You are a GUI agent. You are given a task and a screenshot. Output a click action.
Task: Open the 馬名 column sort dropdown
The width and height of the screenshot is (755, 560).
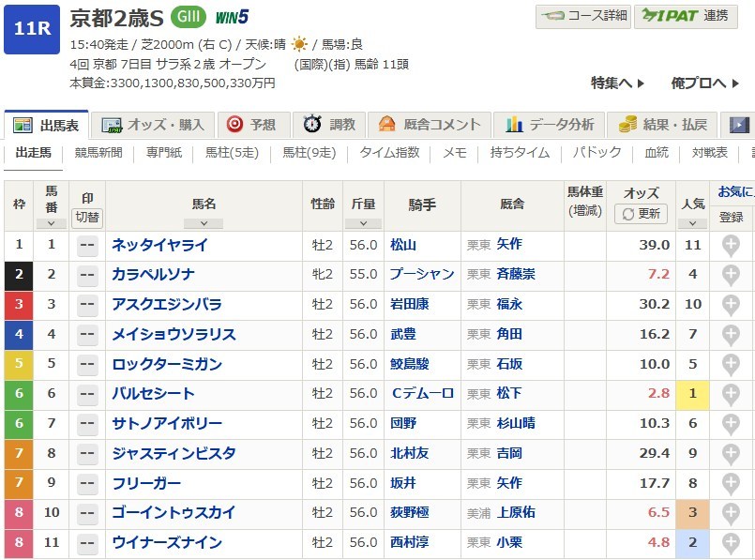(204, 223)
